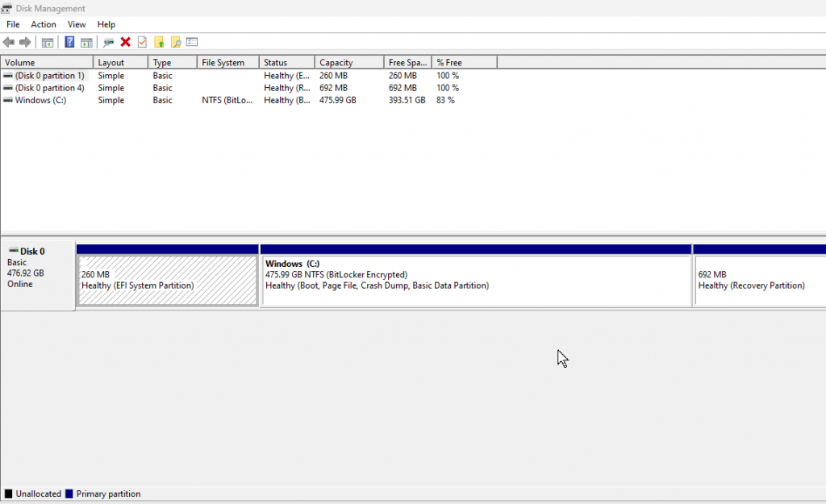Sort by the Capacity column header
826x504 pixels.
click(348, 62)
